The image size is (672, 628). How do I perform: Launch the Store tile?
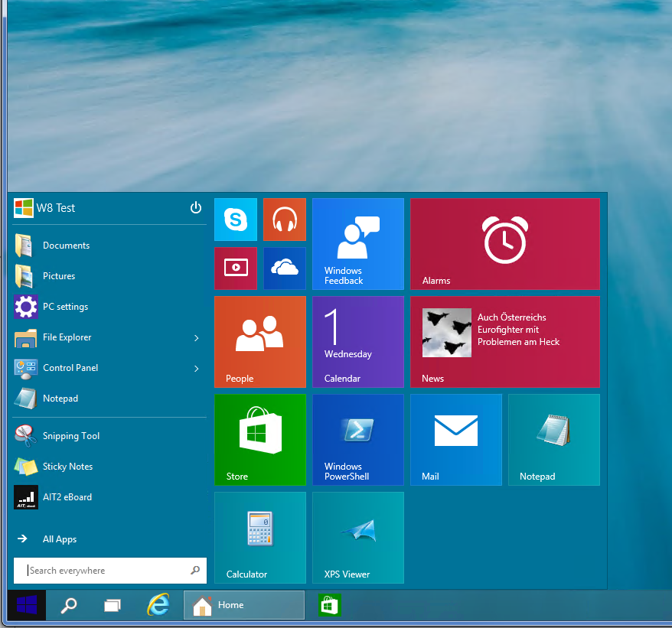point(260,440)
